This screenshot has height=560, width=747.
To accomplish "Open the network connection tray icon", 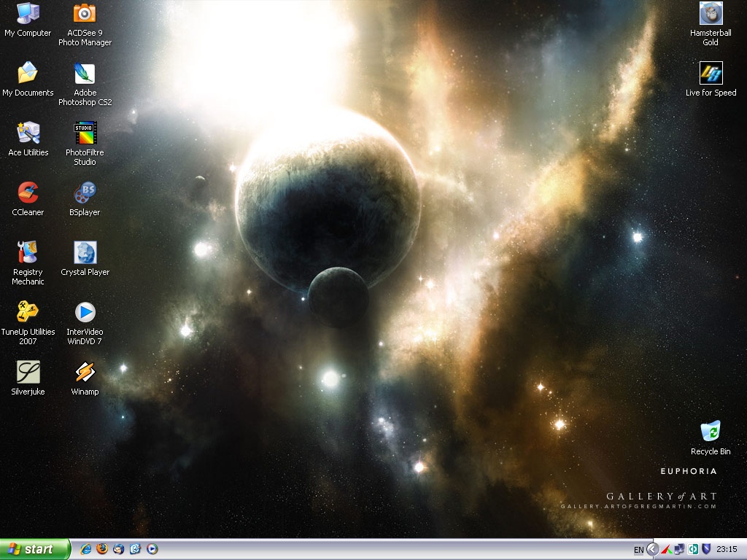I will pyautogui.click(x=680, y=550).
